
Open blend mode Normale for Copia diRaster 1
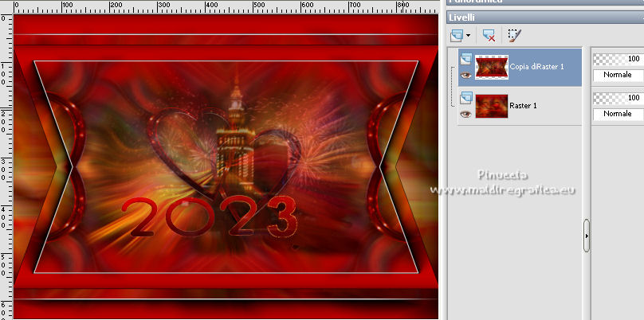click(x=618, y=75)
